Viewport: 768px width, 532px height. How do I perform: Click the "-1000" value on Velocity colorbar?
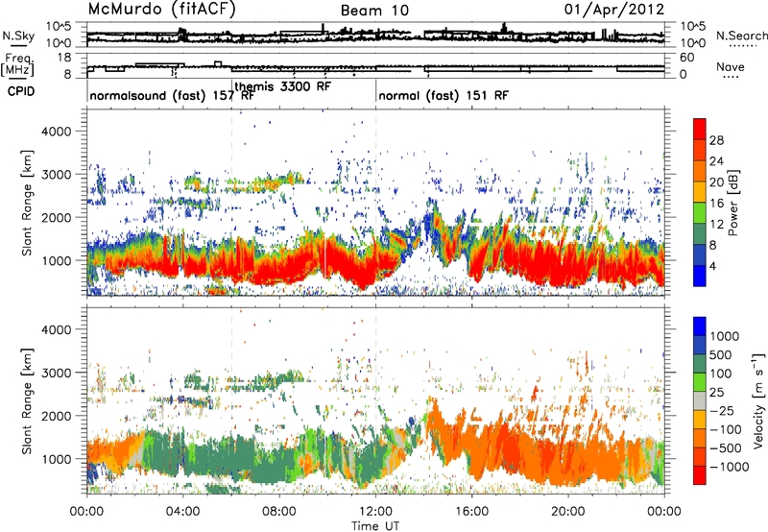730,467
